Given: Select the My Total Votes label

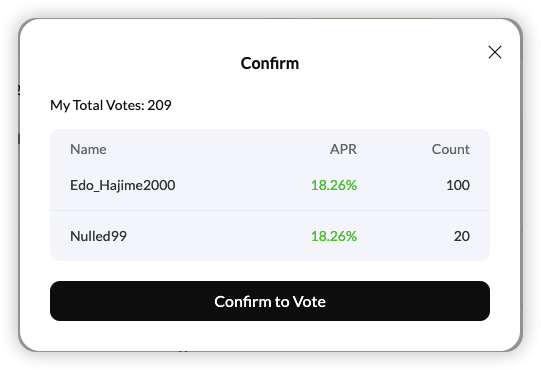Looking at the screenshot, I should (x=97, y=105).
